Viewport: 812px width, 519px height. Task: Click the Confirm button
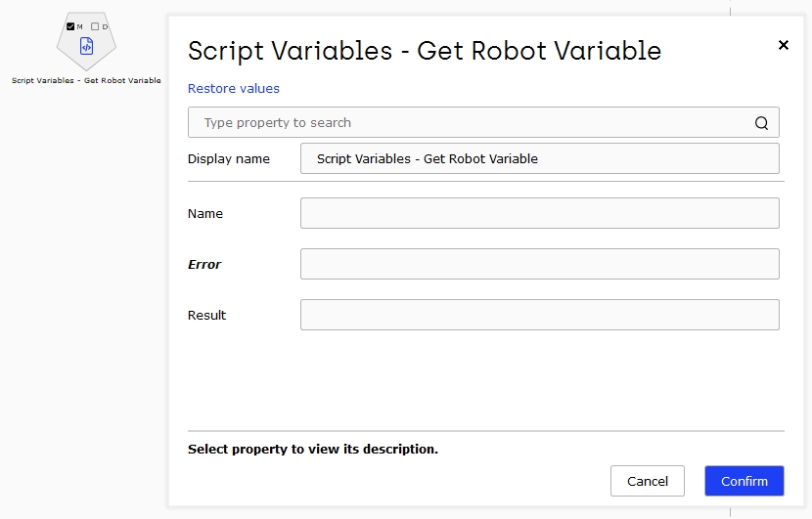point(744,481)
